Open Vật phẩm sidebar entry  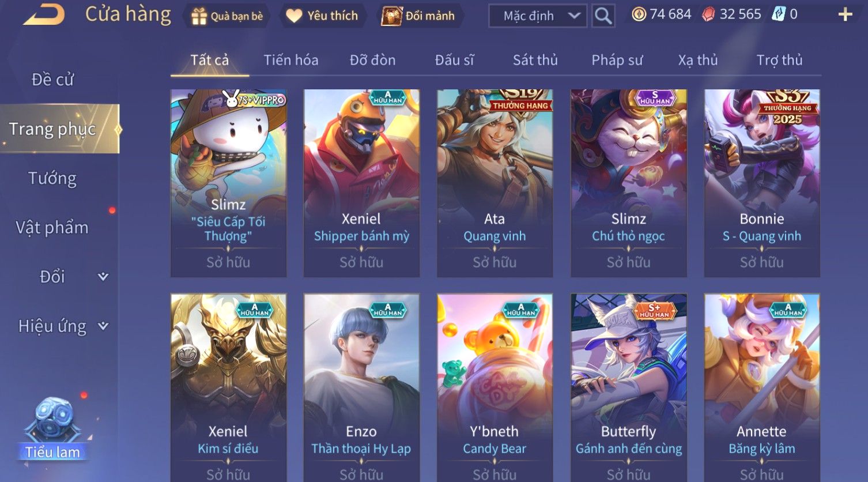52,227
